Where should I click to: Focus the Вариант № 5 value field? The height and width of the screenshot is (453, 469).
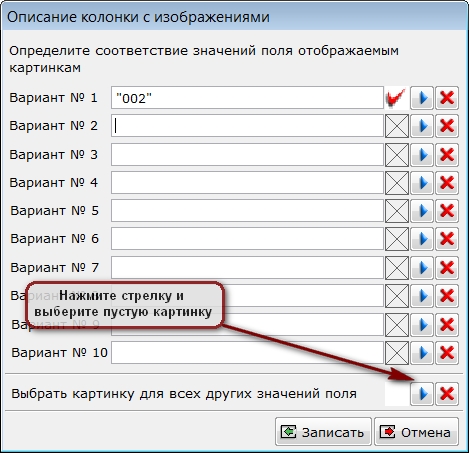(x=247, y=210)
